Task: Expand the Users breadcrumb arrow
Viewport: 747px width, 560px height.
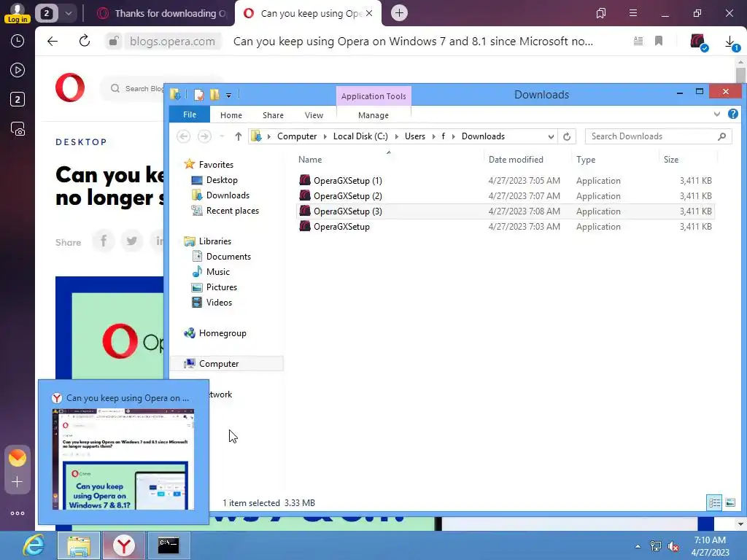Action: click(434, 136)
